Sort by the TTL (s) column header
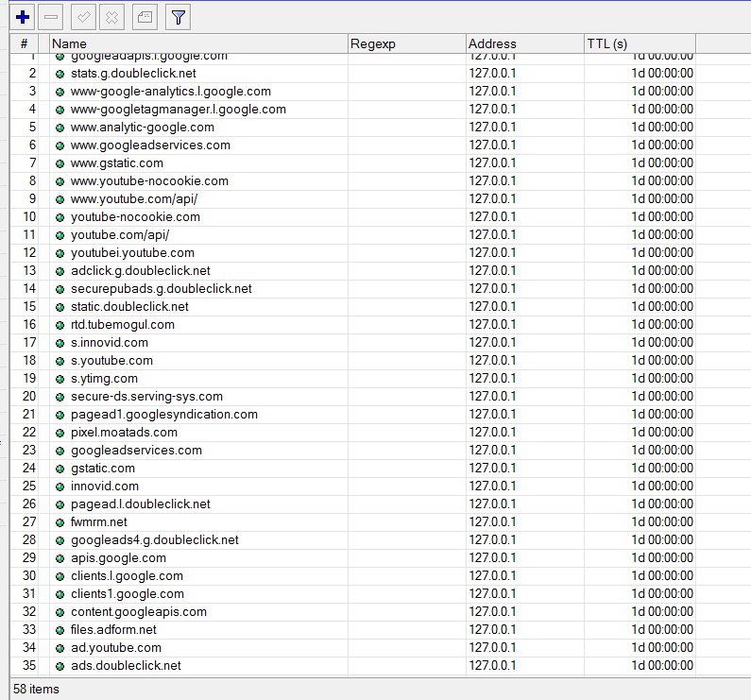Image resolution: width=751 pixels, height=700 pixels. (x=640, y=43)
